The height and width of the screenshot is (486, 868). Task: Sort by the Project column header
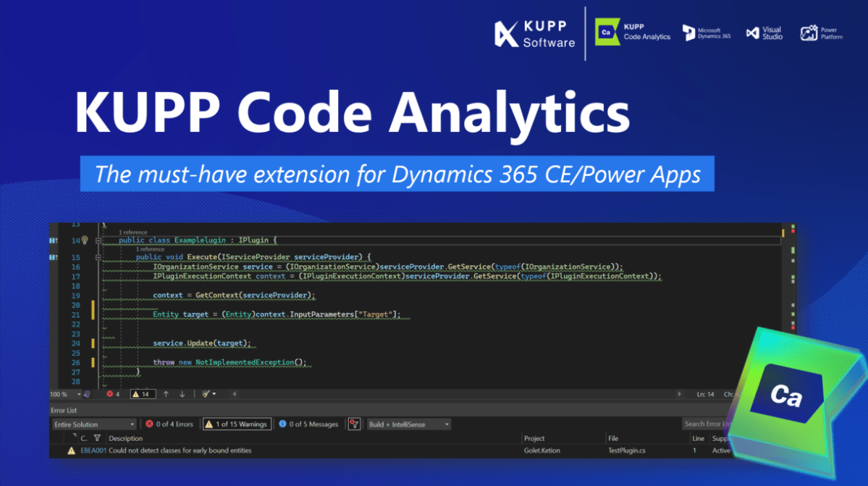(x=534, y=438)
